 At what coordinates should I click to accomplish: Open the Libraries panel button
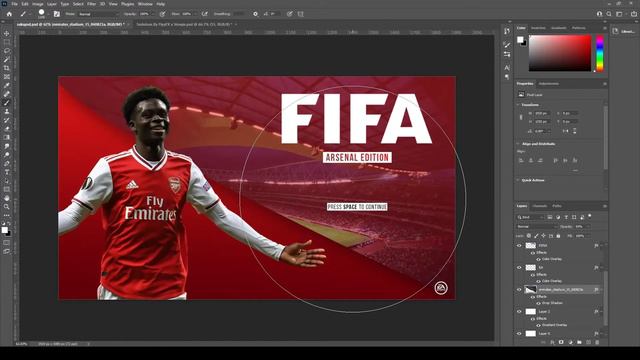[624, 31]
